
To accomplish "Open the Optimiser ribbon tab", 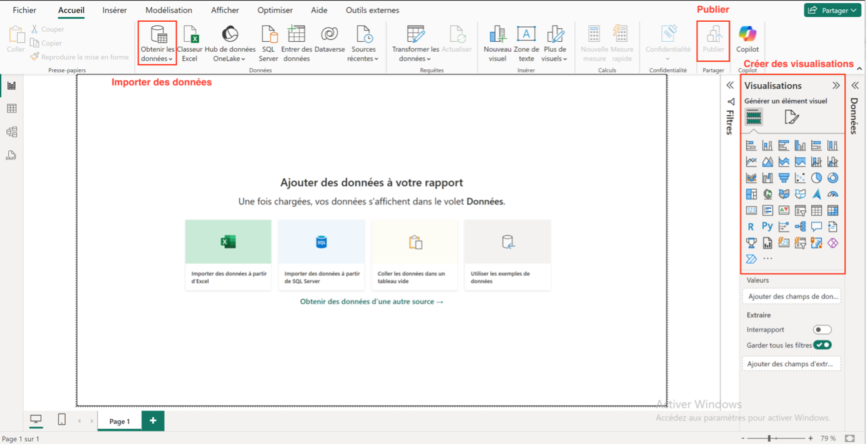I will tap(275, 10).
